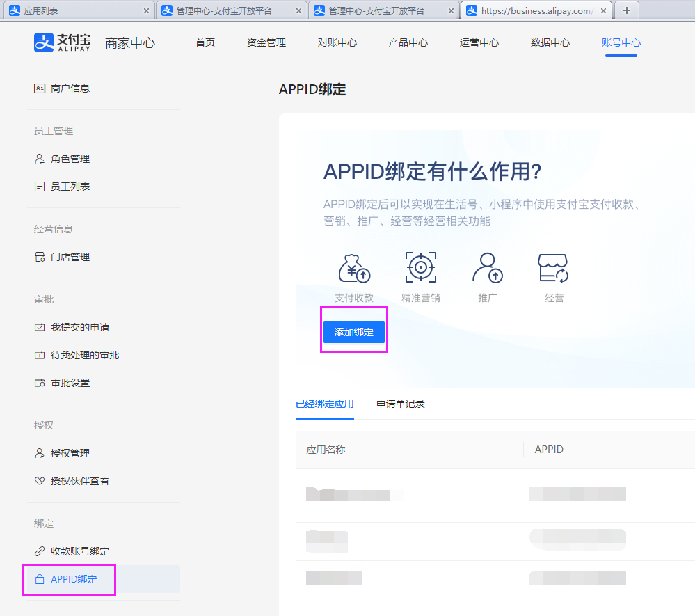Viewport: 695px width, 616px height.
Task: Click the 我提交的申请 icon
Action: tap(40, 327)
